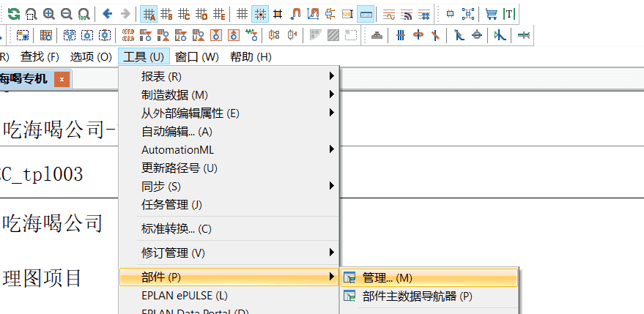Image resolution: width=644 pixels, height=314 pixels.
Task: Click the zoom 100% magnifier icon
Action: 84,13
